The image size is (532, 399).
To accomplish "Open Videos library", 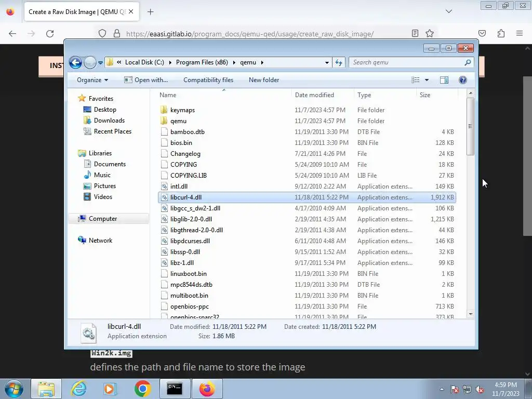I will (x=103, y=197).
